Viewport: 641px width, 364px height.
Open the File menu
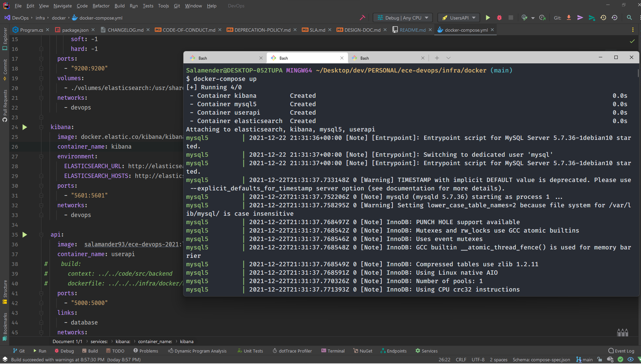pyautogui.click(x=18, y=6)
